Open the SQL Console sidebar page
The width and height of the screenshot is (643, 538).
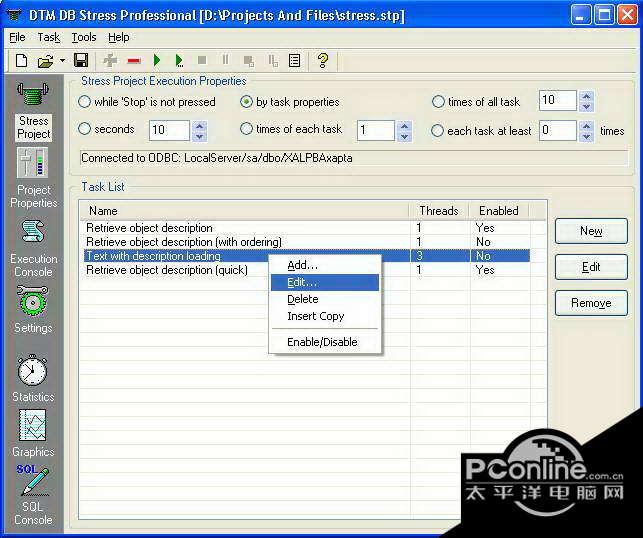[33, 495]
